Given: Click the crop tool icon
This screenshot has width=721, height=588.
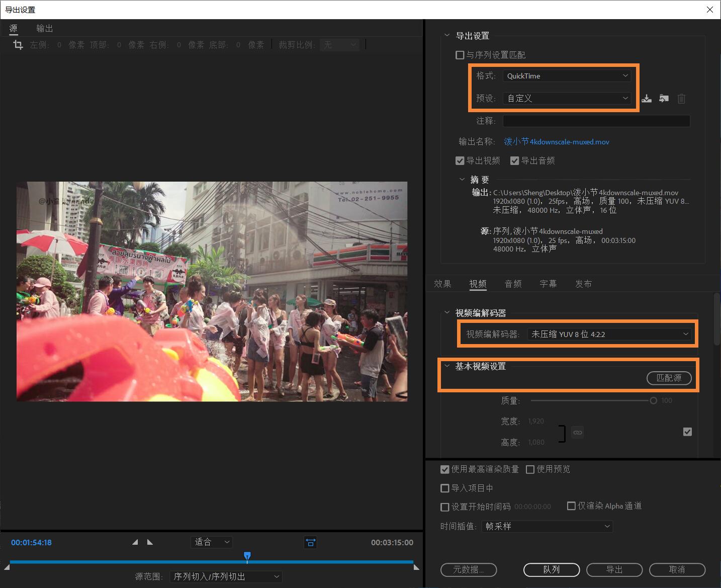Looking at the screenshot, I should pyautogui.click(x=18, y=45).
